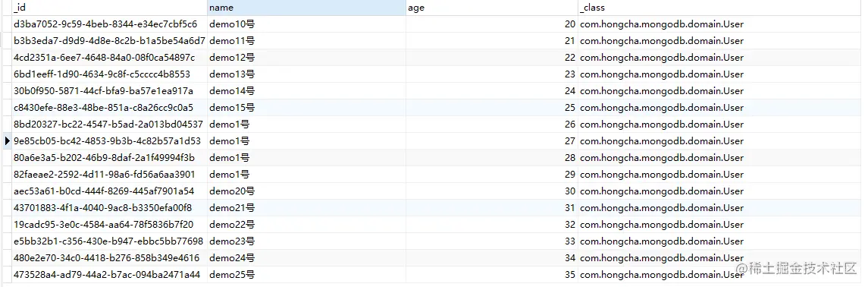This screenshot has width=868, height=287.
Task: Sort by the _id column header
Action: click(x=109, y=8)
